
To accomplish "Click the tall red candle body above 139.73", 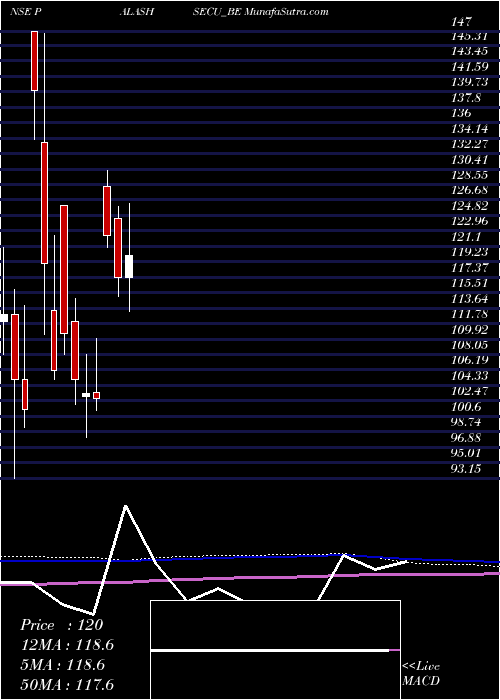I will pos(34,61).
